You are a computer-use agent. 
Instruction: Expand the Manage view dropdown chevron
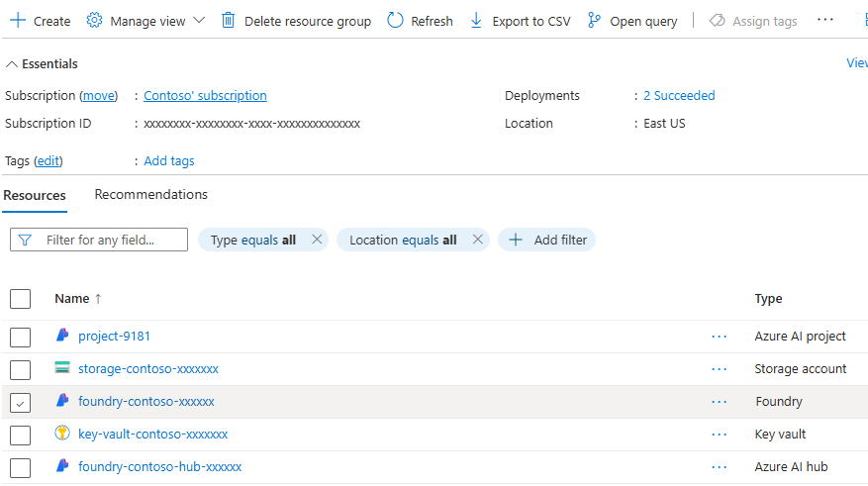coord(199,21)
